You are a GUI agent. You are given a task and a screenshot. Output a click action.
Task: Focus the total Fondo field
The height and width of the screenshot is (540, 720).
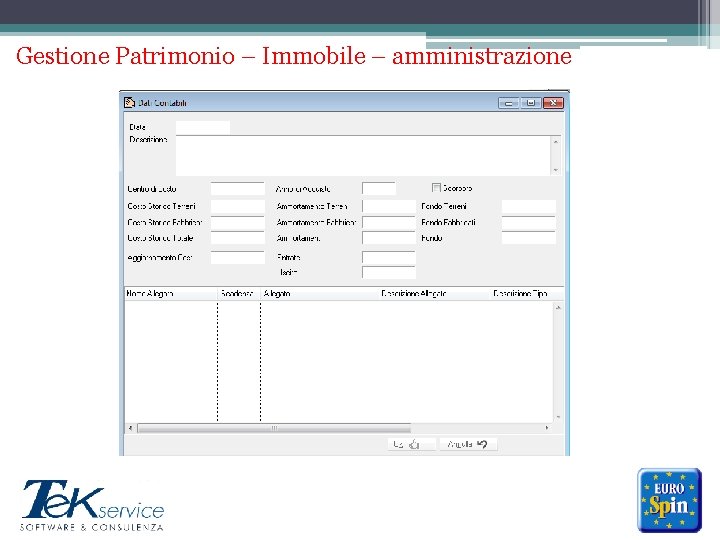pos(529,238)
